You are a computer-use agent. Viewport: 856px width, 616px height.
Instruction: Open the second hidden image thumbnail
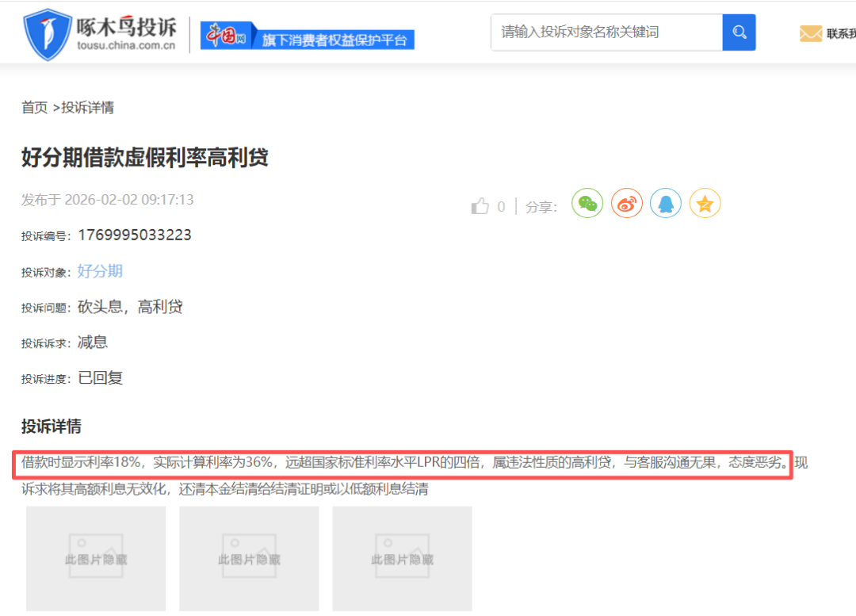(x=249, y=559)
